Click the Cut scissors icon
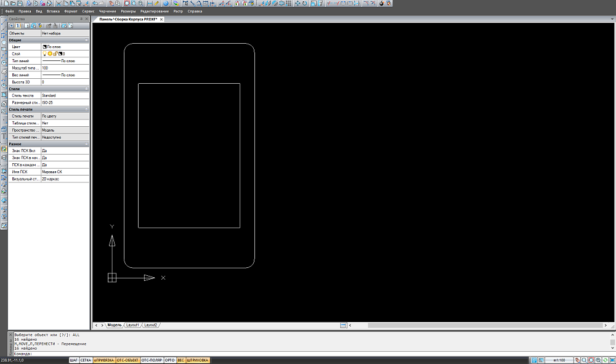 pos(59,3)
